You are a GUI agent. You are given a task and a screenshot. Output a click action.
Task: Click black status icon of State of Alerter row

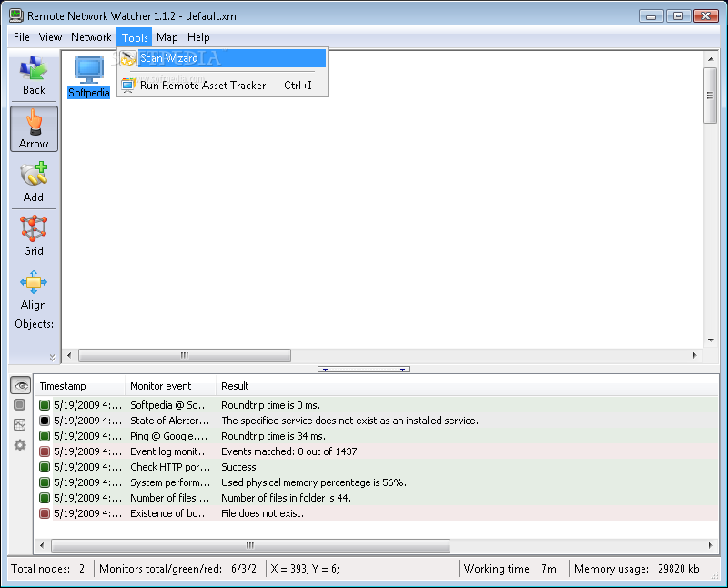45,421
